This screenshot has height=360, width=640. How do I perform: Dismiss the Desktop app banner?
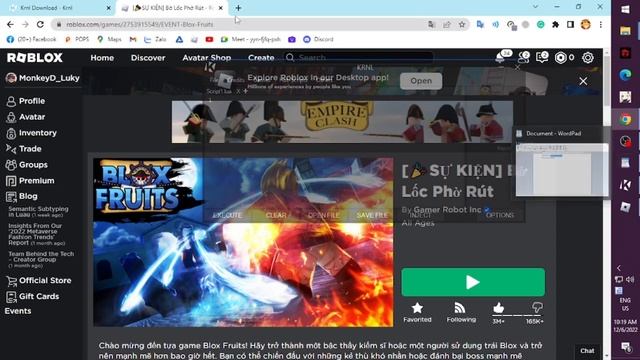coord(583,81)
